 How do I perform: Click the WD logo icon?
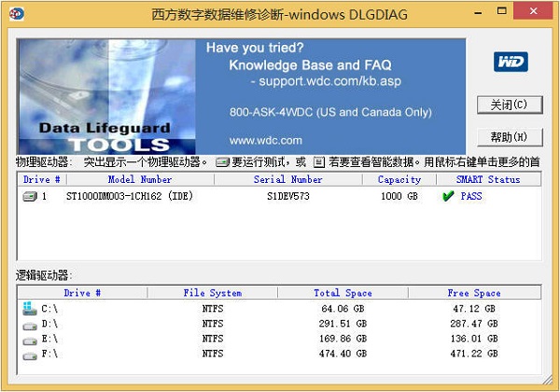(510, 62)
